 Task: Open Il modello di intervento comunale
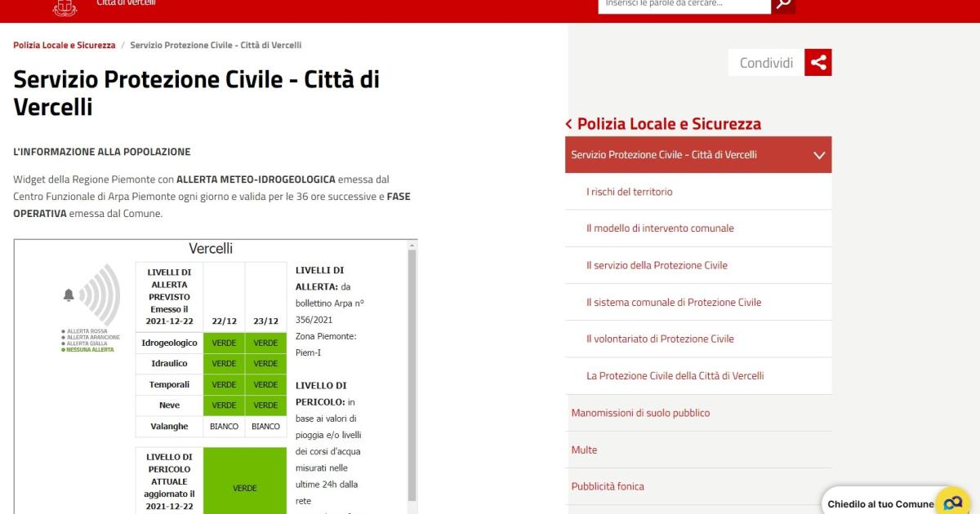(x=660, y=228)
